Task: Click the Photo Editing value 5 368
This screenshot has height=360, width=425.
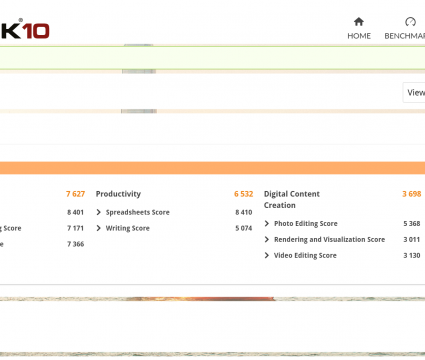Action: pyautogui.click(x=412, y=224)
